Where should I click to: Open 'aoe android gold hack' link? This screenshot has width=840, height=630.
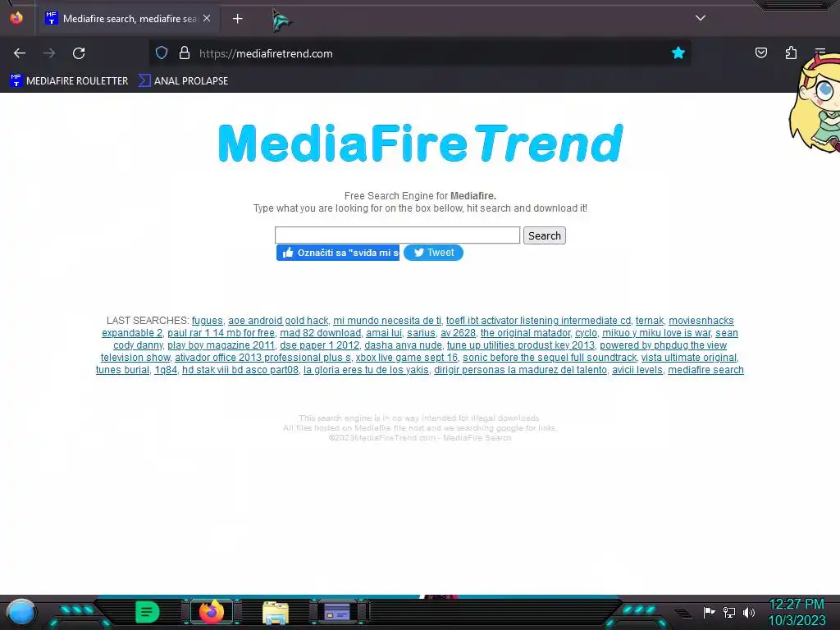pyautogui.click(x=278, y=321)
